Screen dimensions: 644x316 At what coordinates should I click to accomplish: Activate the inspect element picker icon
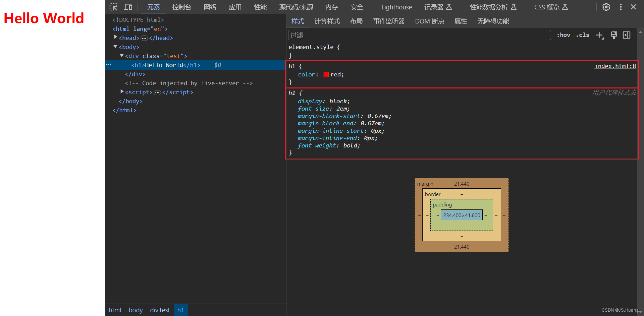[x=113, y=7]
